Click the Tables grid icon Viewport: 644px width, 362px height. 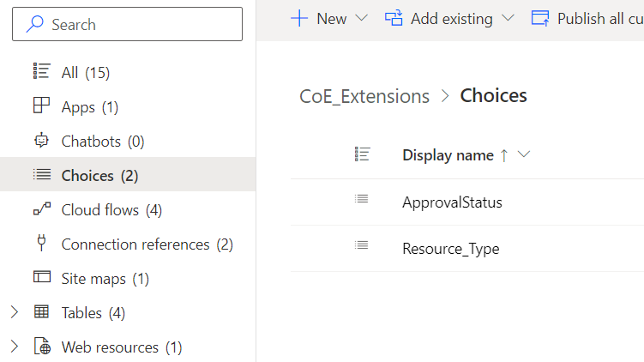[x=41, y=312]
